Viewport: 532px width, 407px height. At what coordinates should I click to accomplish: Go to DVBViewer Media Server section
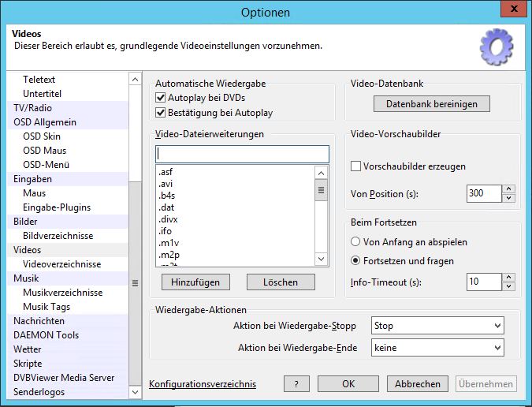click(x=64, y=378)
